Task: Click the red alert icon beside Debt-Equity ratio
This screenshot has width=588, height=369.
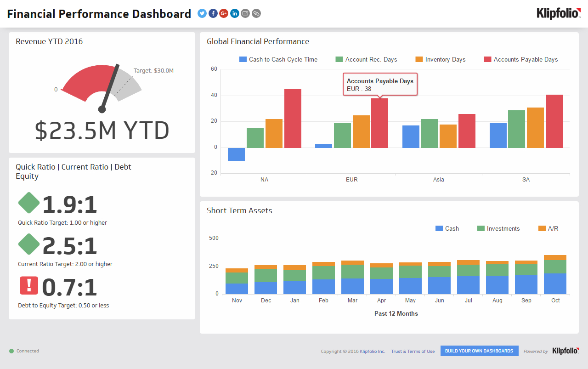Action: click(x=28, y=285)
